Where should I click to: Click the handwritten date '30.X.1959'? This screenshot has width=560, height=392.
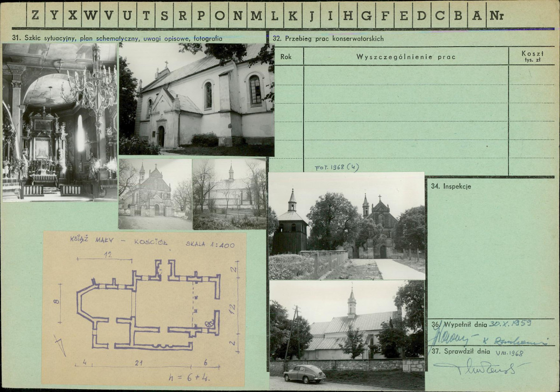tap(510, 323)
